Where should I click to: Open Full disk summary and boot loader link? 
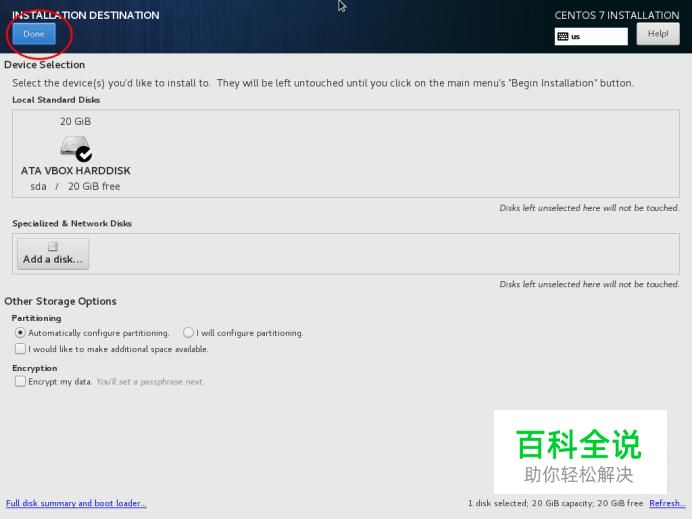pyautogui.click(x=76, y=503)
